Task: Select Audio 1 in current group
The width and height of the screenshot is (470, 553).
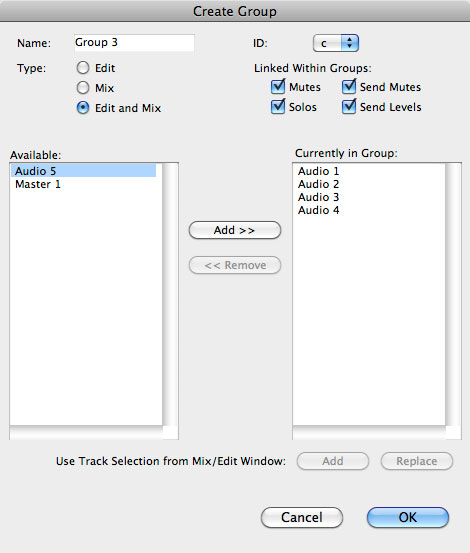Action: [x=369, y=171]
